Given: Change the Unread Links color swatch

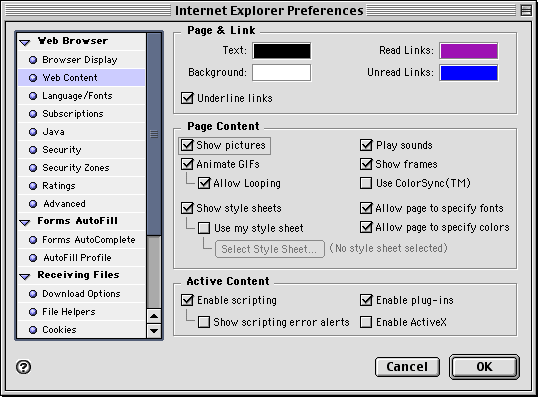Looking at the screenshot, I should (x=469, y=73).
